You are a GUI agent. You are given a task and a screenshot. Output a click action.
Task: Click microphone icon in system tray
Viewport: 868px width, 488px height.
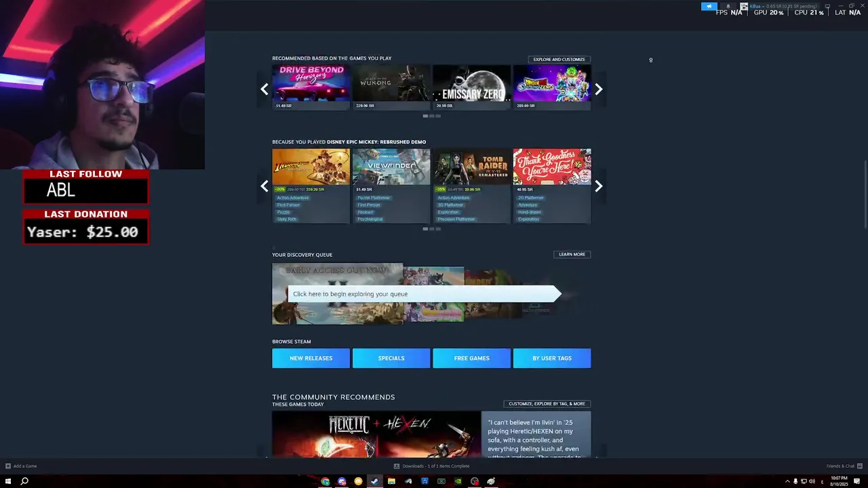click(x=795, y=481)
